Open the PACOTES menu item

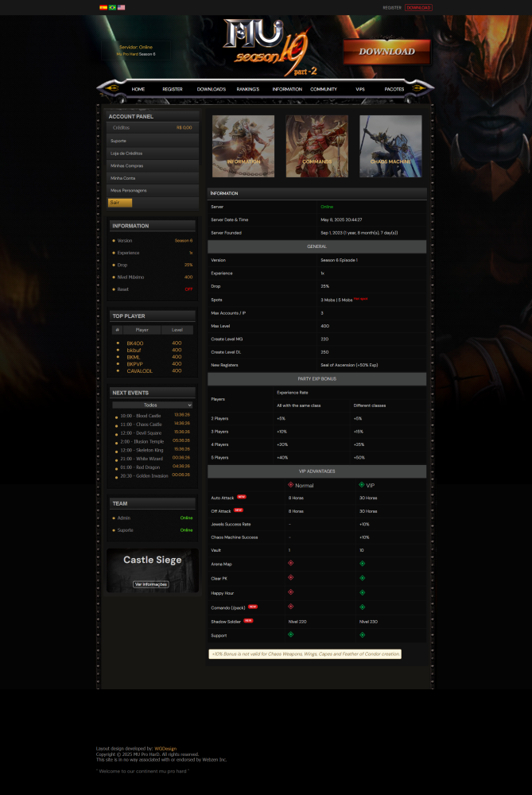pyautogui.click(x=394, y=89)
